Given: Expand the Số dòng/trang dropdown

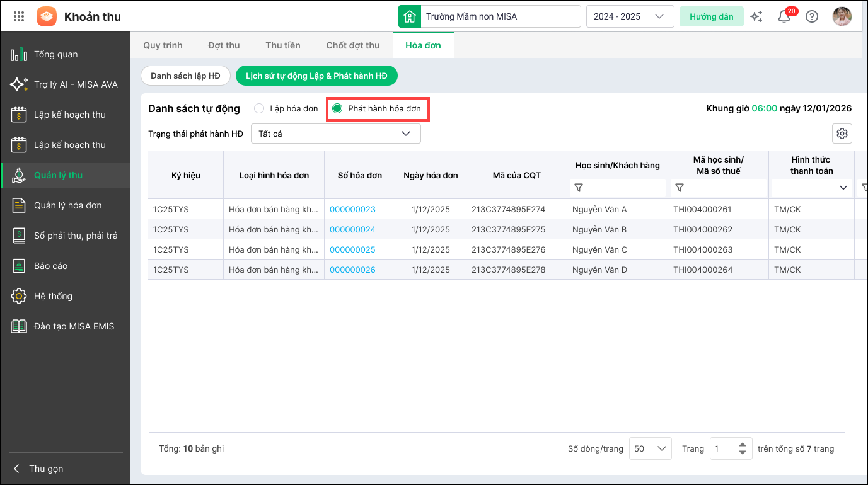Looking at the screenshot, I should tap(650, 448).
